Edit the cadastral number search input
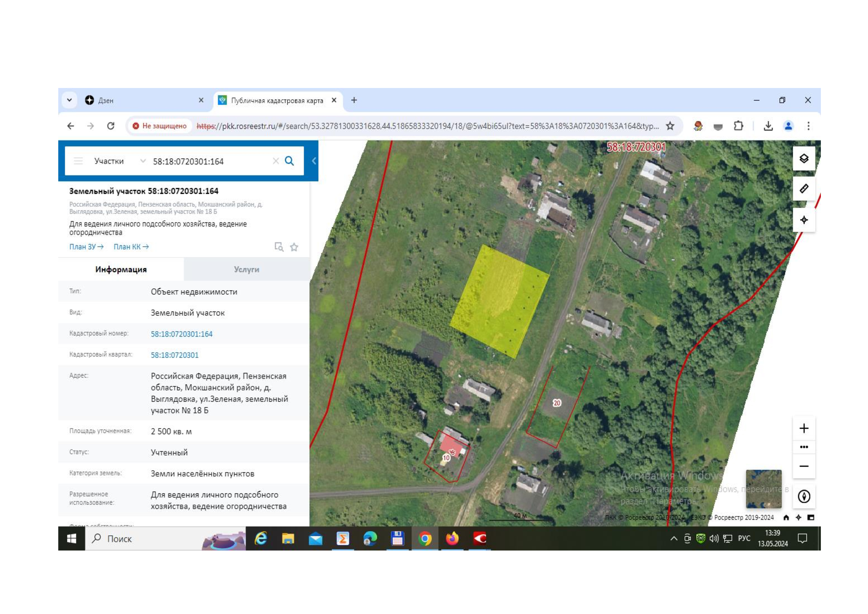868x614 pixels. 210,161
